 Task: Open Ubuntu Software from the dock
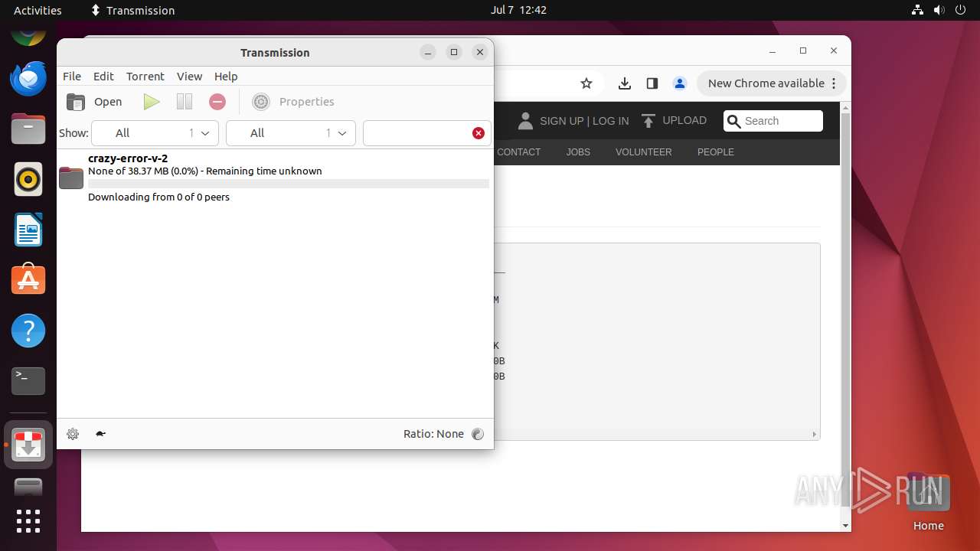tap(28, 280)
